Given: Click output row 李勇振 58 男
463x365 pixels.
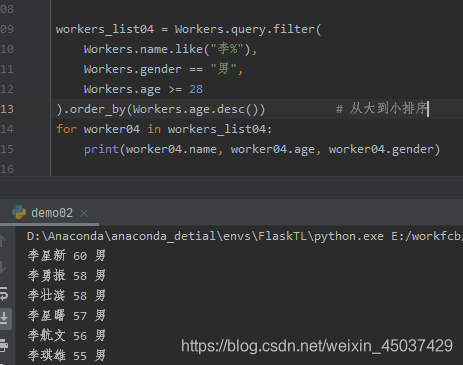Looking at the screenshot, I should click(x=67, y=276).
